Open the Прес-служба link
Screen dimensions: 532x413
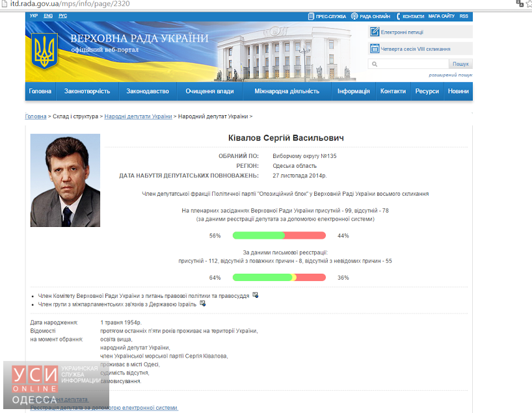tap(331, 16)
